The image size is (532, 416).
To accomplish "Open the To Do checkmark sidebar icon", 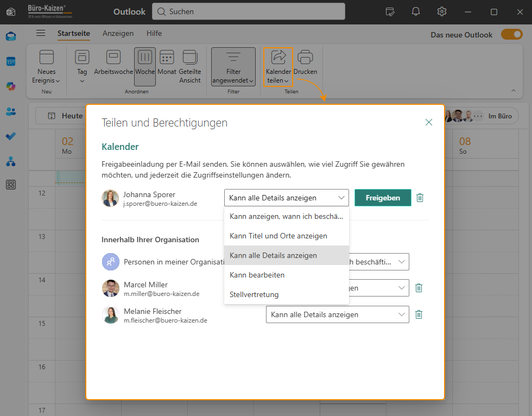I will [x=11, y=136].
